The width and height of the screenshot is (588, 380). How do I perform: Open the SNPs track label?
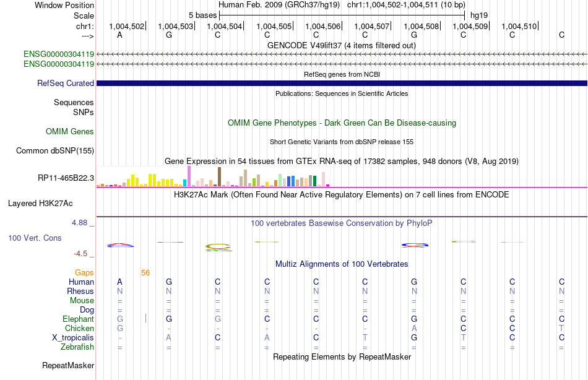click(84, 112)
